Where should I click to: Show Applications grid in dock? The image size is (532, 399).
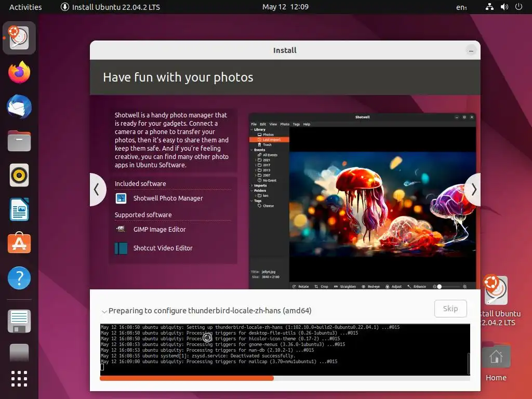pos(19,379)
